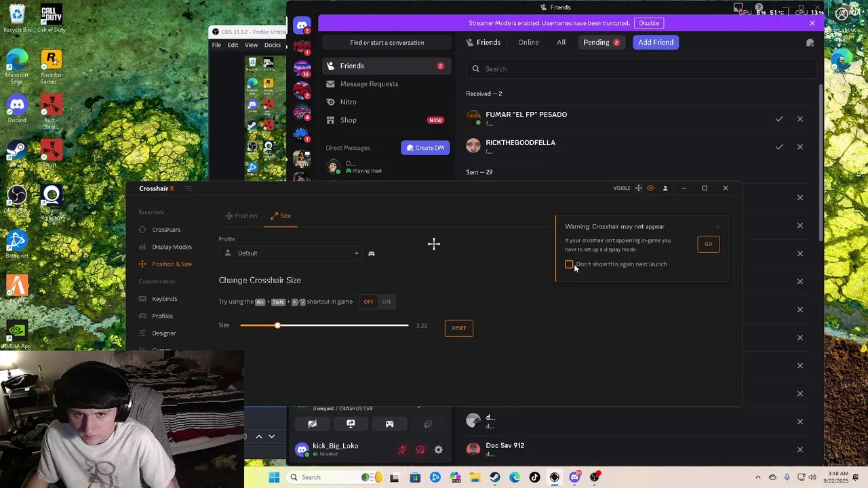
Task: Click Discord friends Search field
Action: [641, 69]
